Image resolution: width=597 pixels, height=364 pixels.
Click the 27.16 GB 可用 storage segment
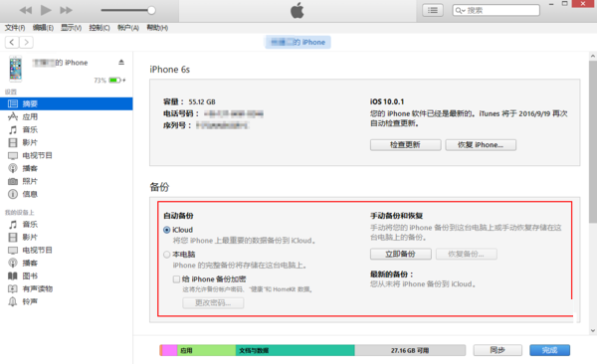point(410,350)
